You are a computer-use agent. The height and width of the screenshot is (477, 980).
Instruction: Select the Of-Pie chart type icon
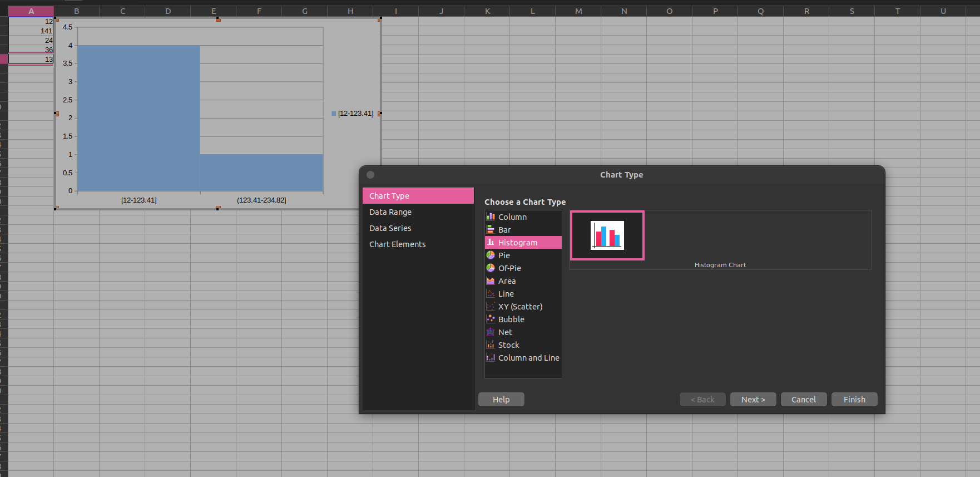(491, 268)
